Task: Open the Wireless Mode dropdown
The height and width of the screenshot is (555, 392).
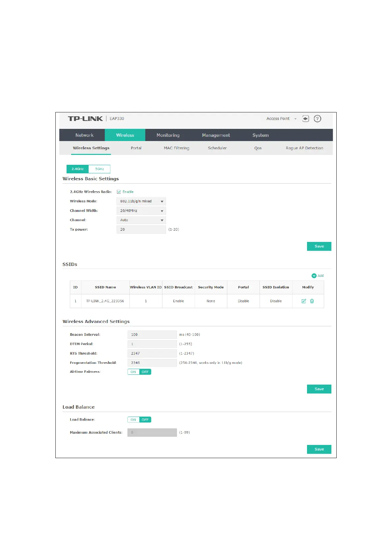Action: pyautogui.click(x=141, y=201)
